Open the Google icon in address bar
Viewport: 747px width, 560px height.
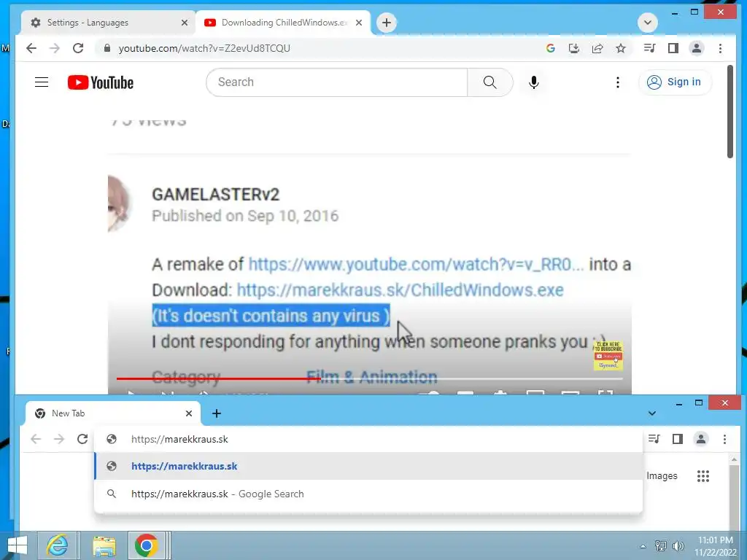click(551, 48)
